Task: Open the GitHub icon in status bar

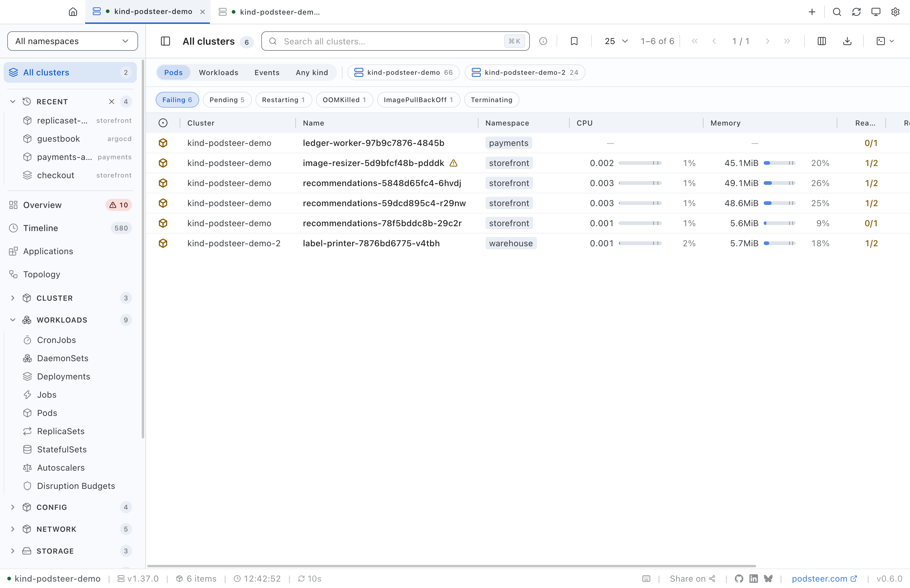Action: pos(739,579)
